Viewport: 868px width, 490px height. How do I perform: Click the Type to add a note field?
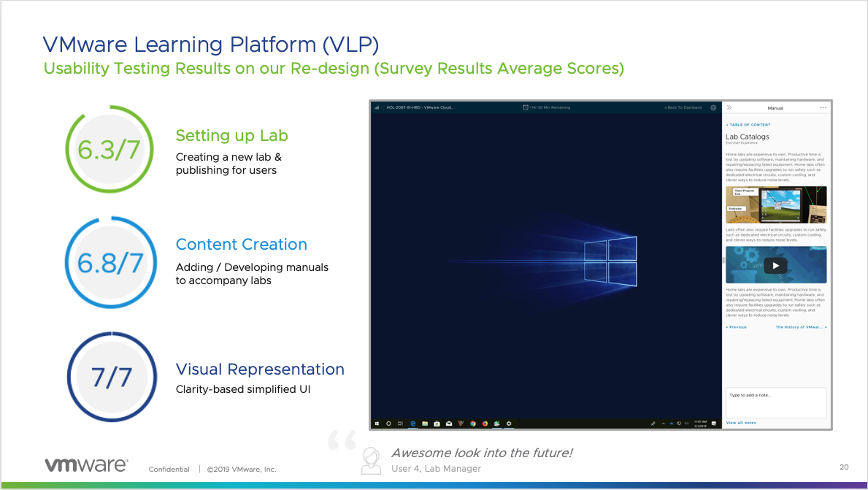775,402
